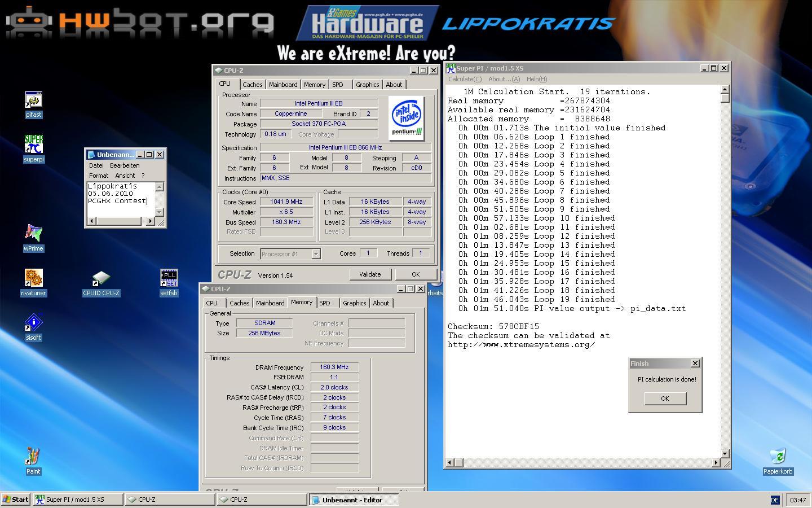This screenshot has height=508, width=812.
Task: Open About menu in Super PI
Action: coord(504,79)
